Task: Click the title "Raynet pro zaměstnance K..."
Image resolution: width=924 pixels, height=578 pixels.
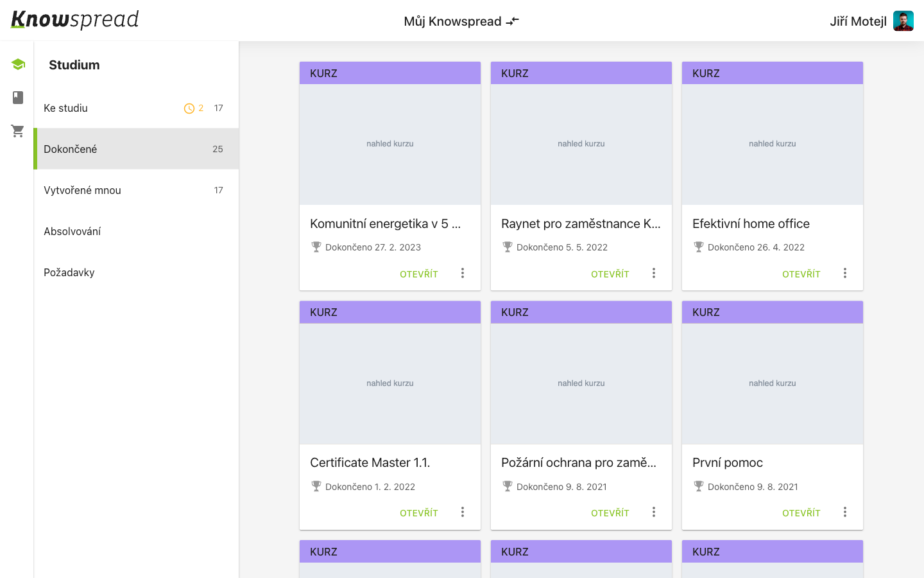Action: (x=581, y=223)
